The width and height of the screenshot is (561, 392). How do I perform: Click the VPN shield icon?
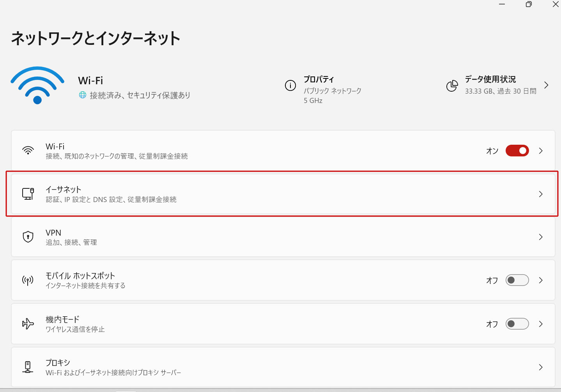click(28, 237)
